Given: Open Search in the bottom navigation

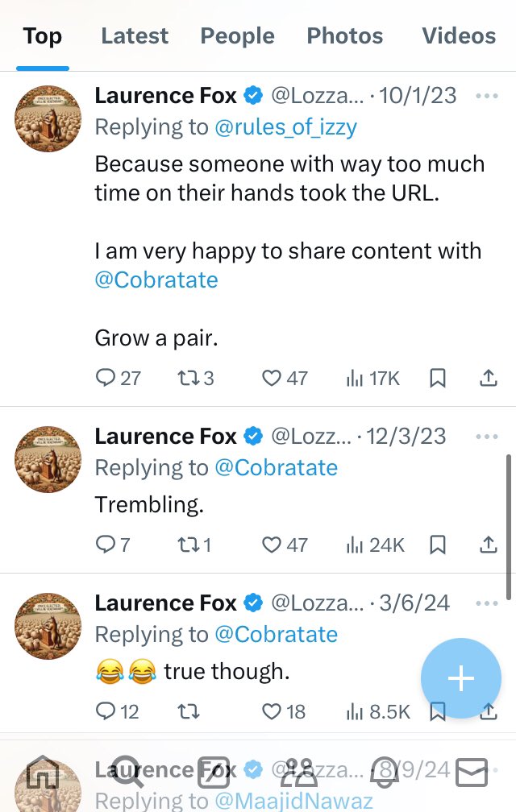Looking at the screenshot, I should click(129, 773).
